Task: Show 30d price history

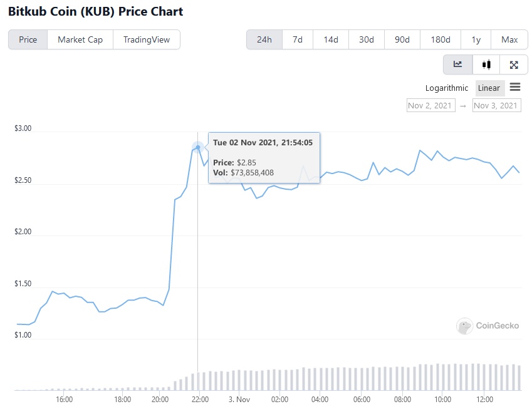Action: (x=367, y=39)
